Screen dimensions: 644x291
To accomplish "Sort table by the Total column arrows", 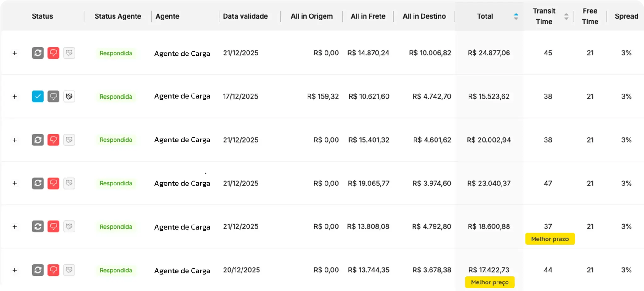I will coord(516,16).
